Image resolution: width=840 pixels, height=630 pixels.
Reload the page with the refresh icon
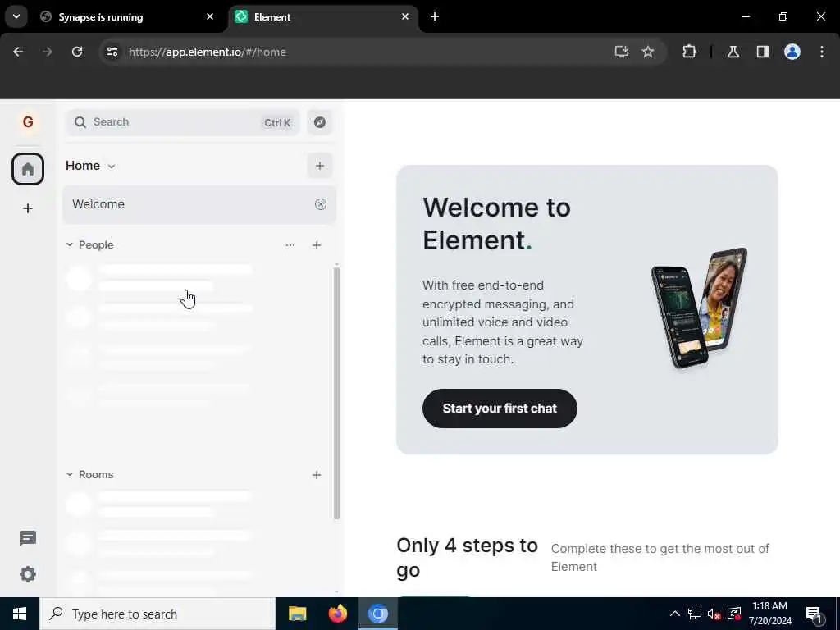coord(77,52)
